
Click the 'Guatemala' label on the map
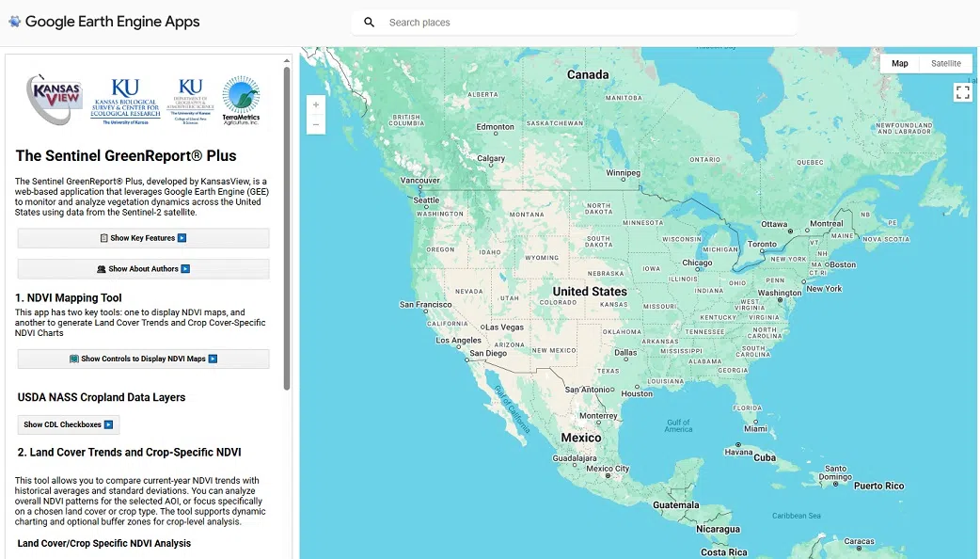tap(675, 505)
